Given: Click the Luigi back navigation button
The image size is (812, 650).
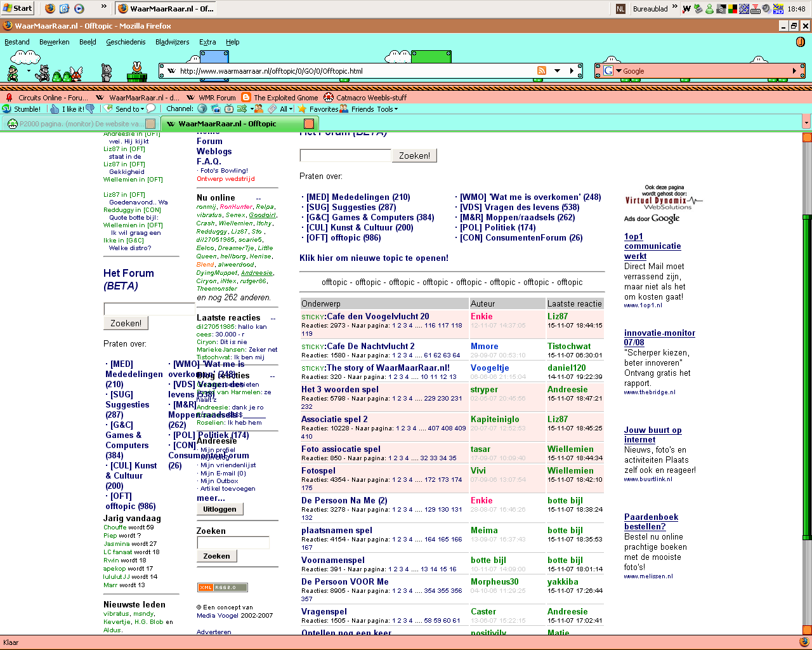Looking at the screenshot, I should pyautogui.click(x=13, y=72).
